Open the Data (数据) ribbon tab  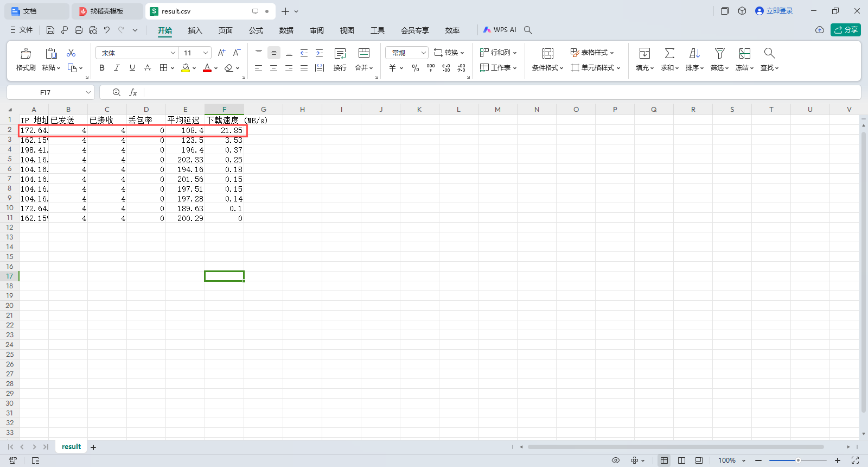(x=286, y=30)
